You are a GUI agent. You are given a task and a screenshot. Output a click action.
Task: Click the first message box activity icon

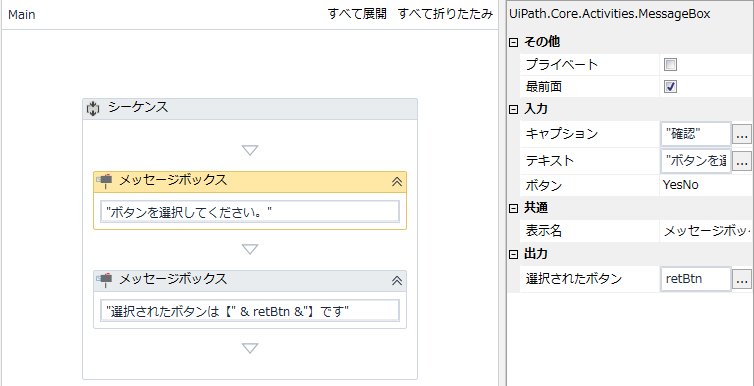[104, 180]
